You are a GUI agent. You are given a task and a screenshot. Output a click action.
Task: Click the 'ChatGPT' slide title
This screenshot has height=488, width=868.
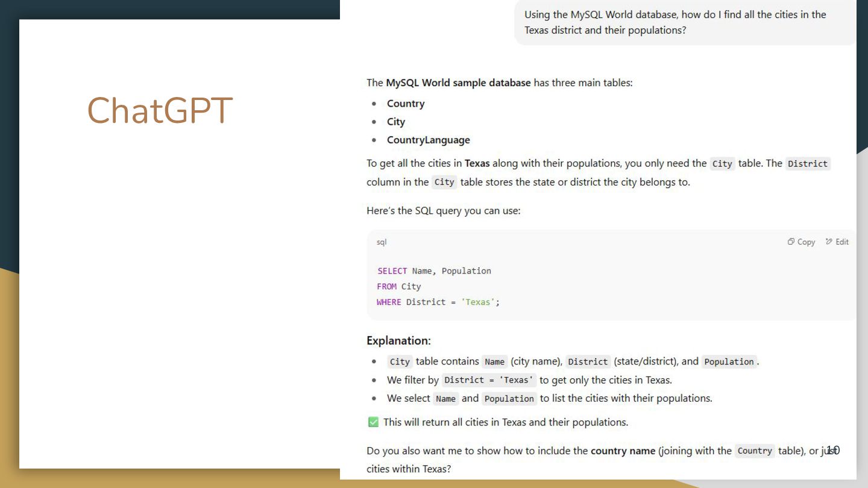tap(160, 111)
